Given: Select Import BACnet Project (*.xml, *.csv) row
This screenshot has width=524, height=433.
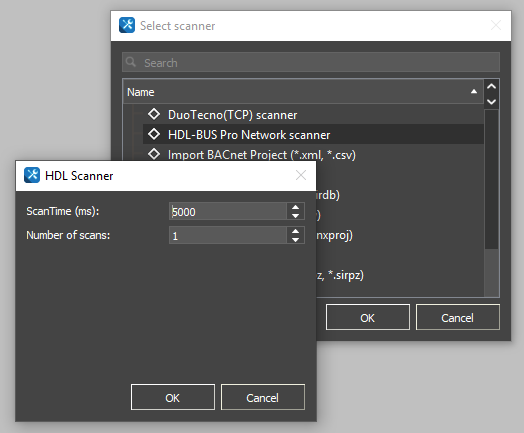Looking at the screenshot, I should click(x=313, y=154).
